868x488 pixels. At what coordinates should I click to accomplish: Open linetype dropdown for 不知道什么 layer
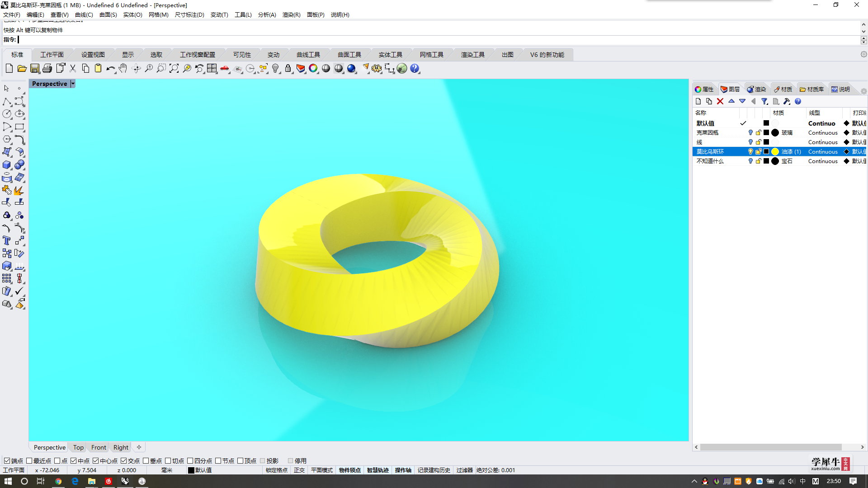pos(823,161)
